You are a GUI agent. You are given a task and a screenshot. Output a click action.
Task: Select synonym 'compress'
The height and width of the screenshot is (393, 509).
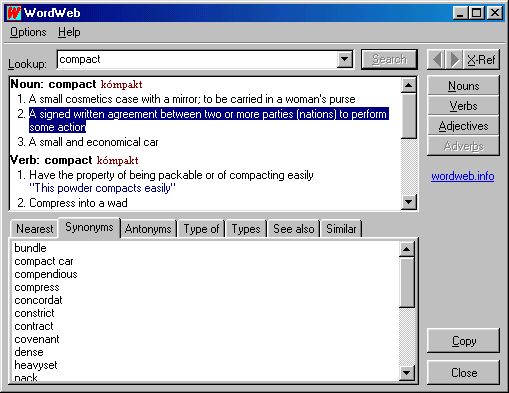37,287
